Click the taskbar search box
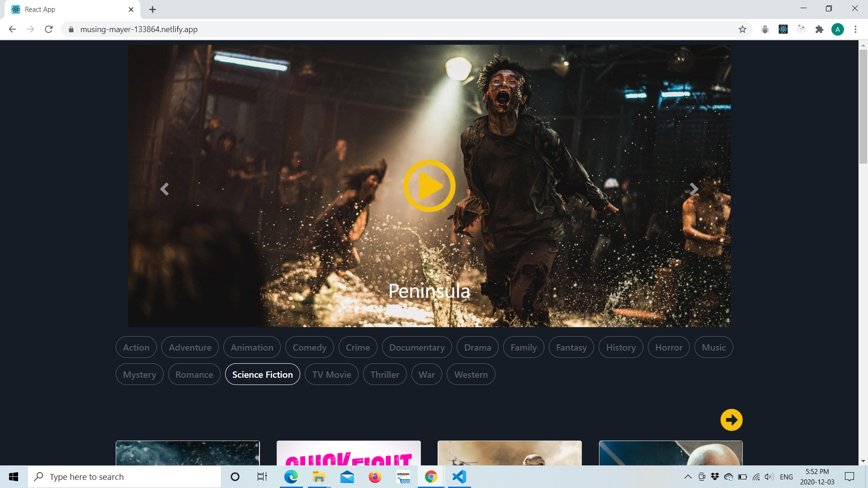The width and height of the screenshot is (868, 488). [124, 477]
